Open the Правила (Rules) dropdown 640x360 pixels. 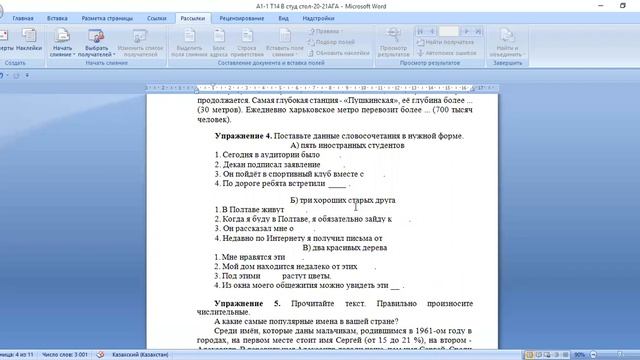point(325,31)
